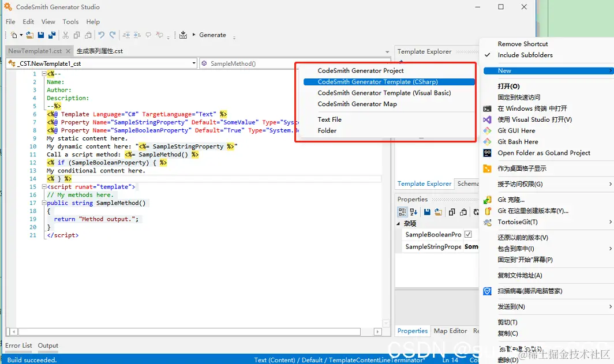
Task: Collapse the 杂项 property category
Action: tap(398, 223)
